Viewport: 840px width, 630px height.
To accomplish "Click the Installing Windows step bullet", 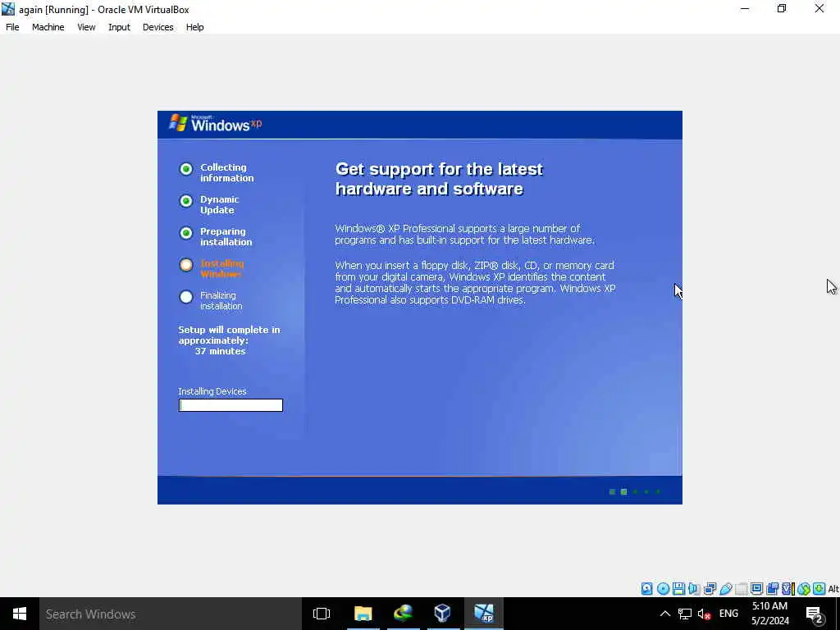I will pyautogui.click(x=186, y=265).
